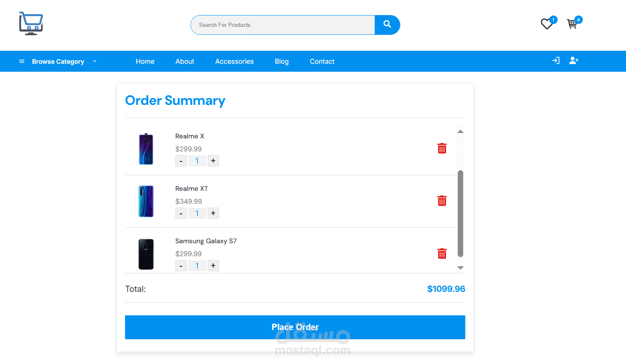Open the wishlist heart icon
The image size is (626, 364).
tap(547, 24)
